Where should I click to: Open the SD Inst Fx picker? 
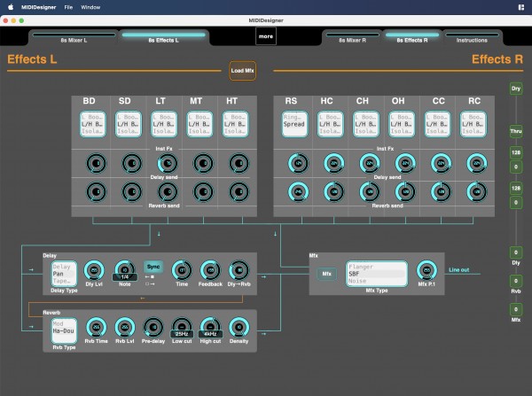(x=129, y=124)
